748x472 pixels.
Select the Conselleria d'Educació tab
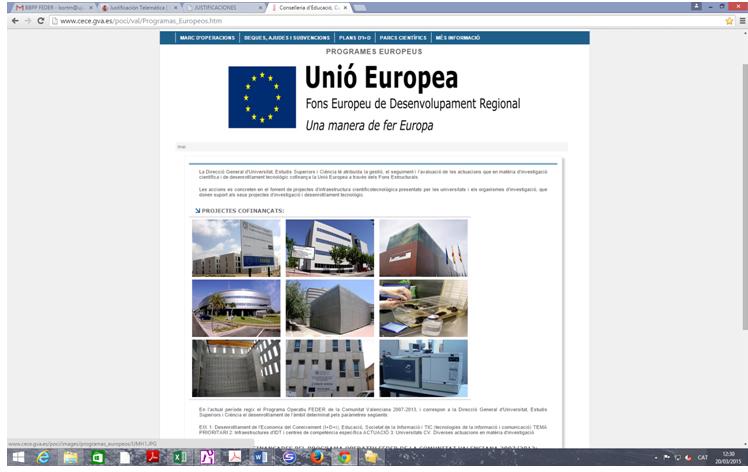(x=308, y=8)
